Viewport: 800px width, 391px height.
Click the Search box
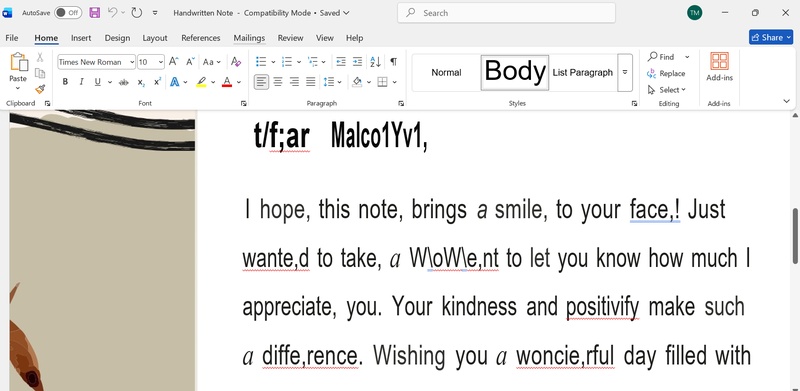click(506, 13)
